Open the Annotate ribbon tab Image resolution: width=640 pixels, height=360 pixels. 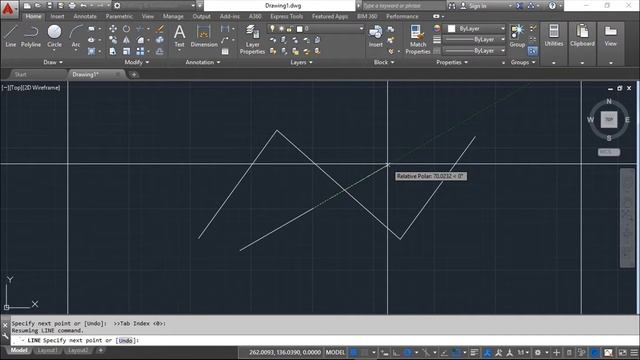click(x=85, y=16)
